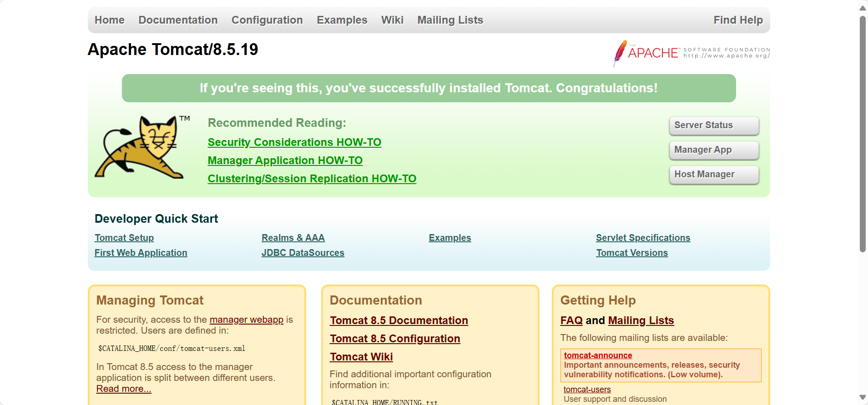Click the Managing Tomcat heading
Viewport: 868px width, 405px height.
[150, 300]
